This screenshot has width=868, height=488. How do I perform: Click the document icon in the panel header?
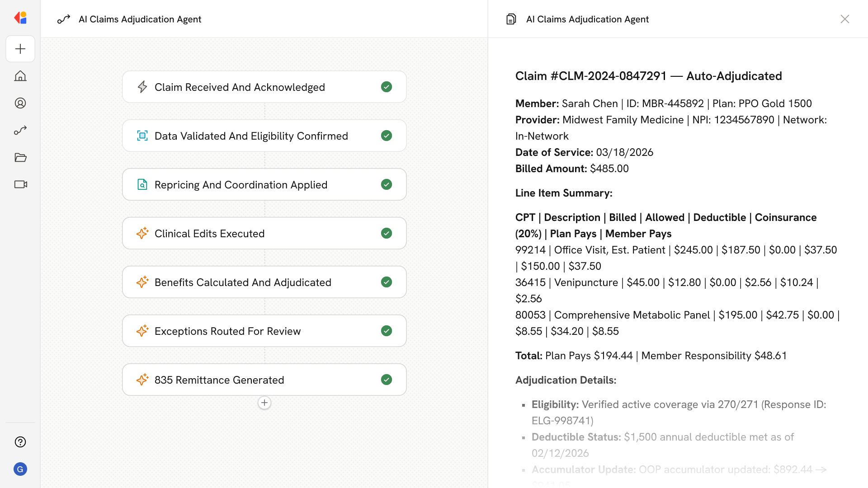(x=511, y=19)
